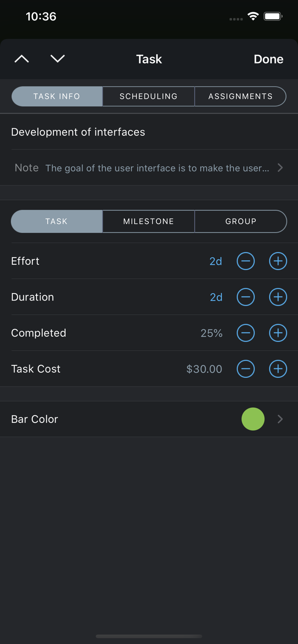The height and width of the screenshot is (644, 298).
Task: Tap Done to close task editor
Action: pyautogui.click(x=268, y=59)
